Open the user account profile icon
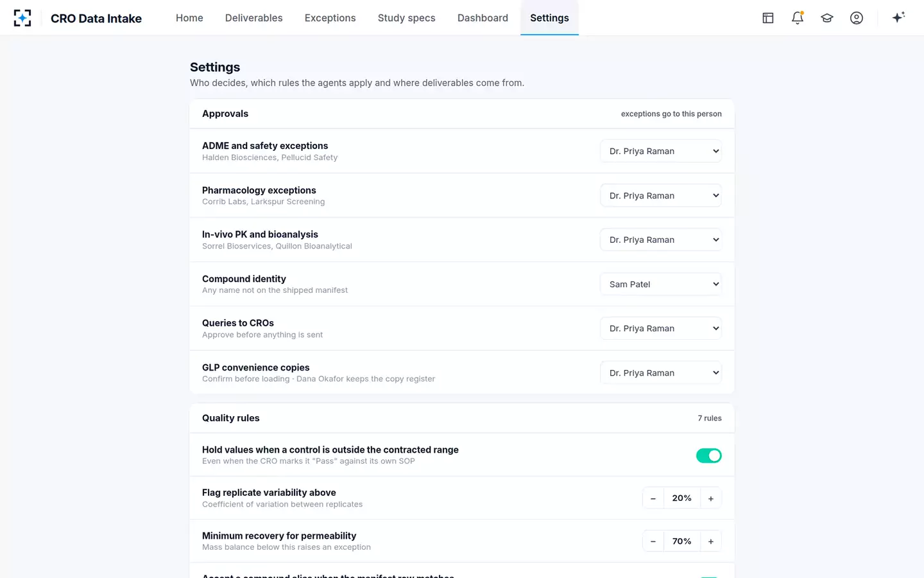This screenshot has width=924, height=578. 857,18
